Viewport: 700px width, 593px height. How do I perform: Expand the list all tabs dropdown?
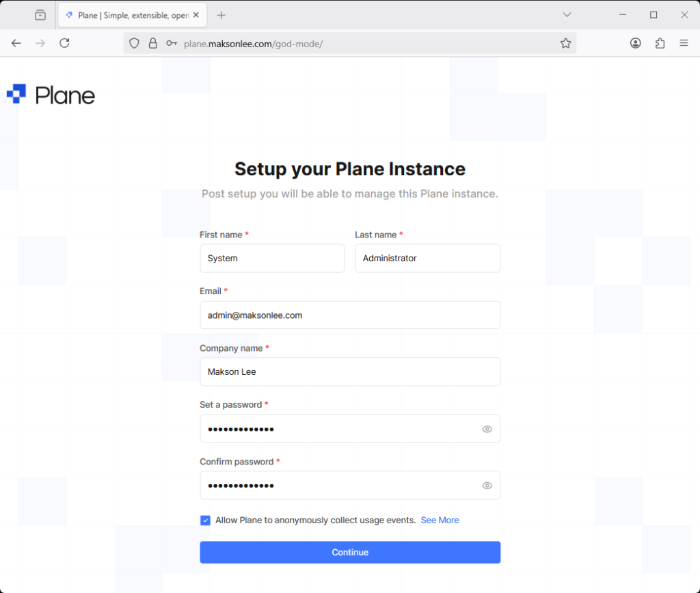click(567, 15)
